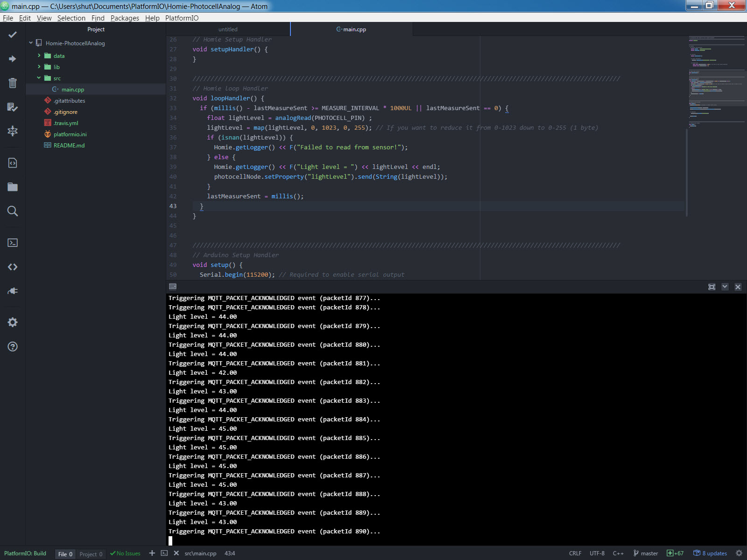
Task: Collapse the src folder
Action: click(x=39, y=78)
